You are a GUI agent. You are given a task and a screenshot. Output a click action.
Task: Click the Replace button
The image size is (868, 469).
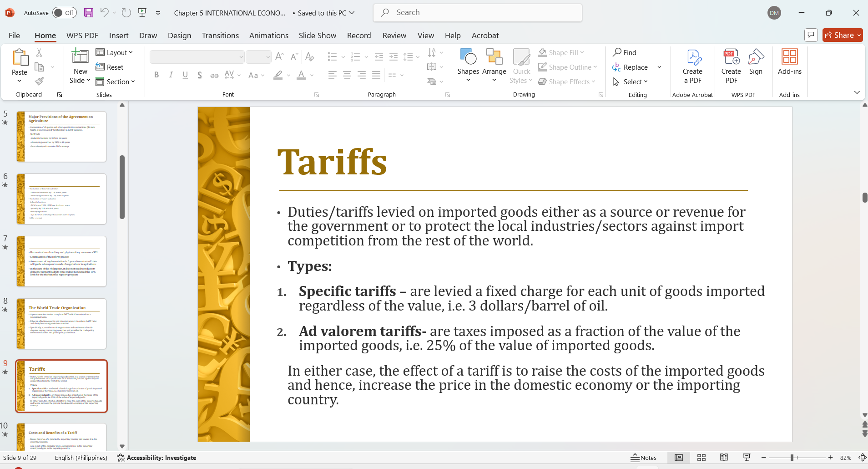[x=631, y=67]
